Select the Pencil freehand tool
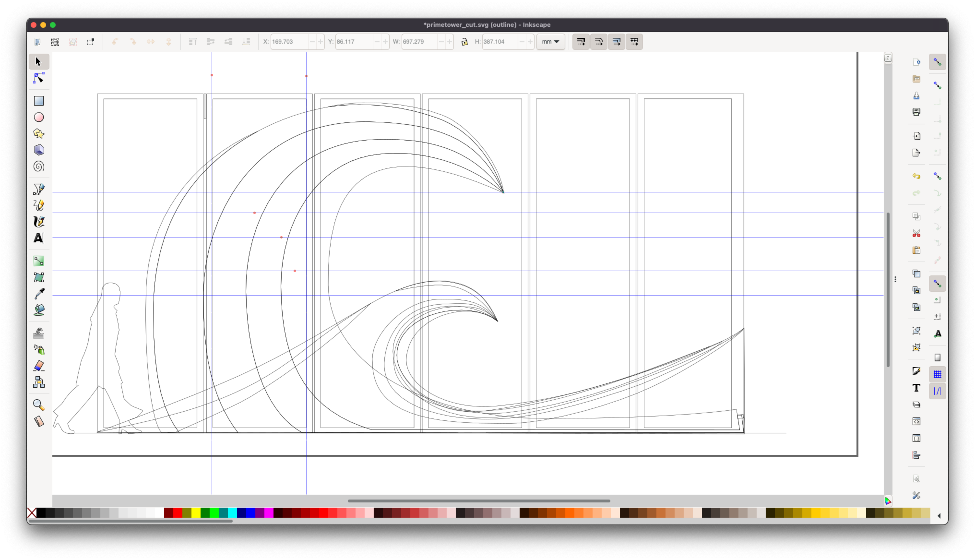The height and width of the screenshot is (560, 975). click(38, 205)
